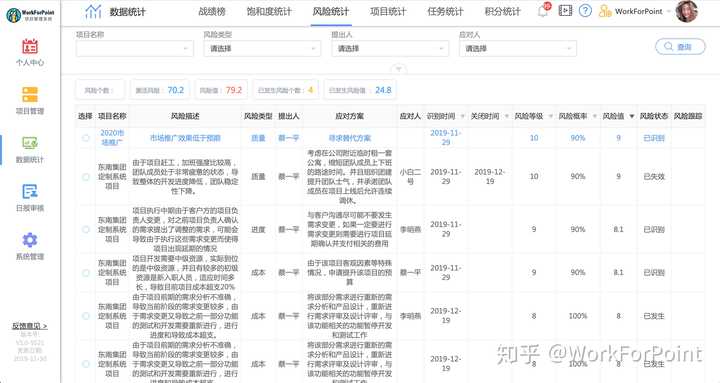This screenshot has height=383, width=720.
Task: Open the notifications bell
Action: [543, 11]
